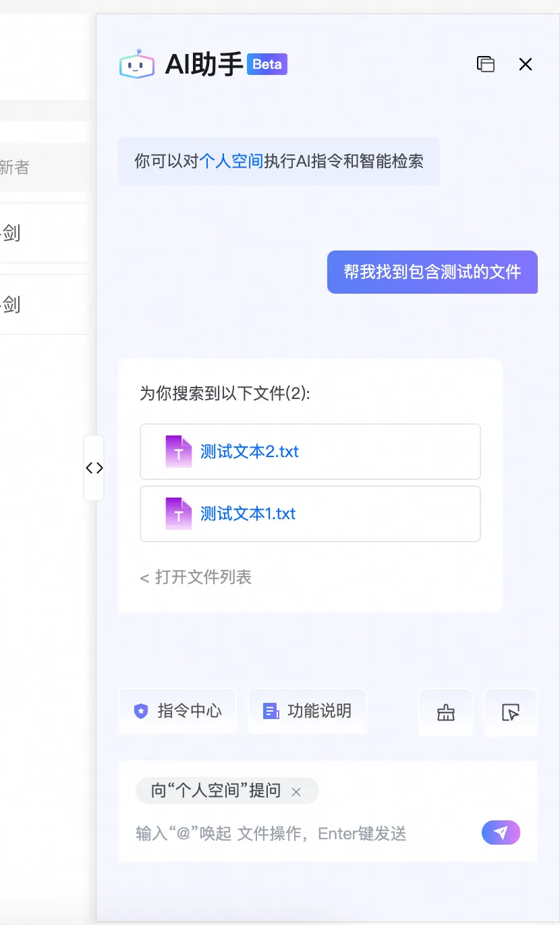Click the Beta badge
This screenshot has height=925, width=560.
pyautogui.click(x=267, y=65)
